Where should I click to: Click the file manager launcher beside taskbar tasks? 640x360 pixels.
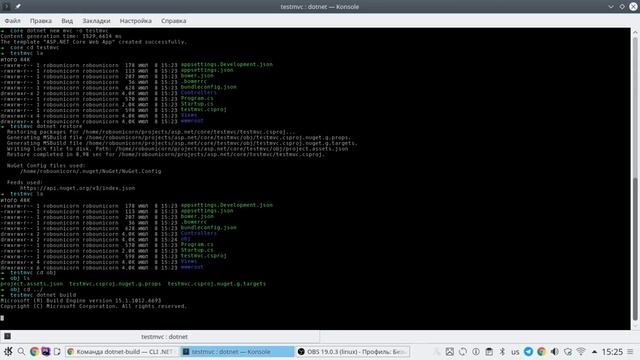pyautogui.click(x=57, y=351)
